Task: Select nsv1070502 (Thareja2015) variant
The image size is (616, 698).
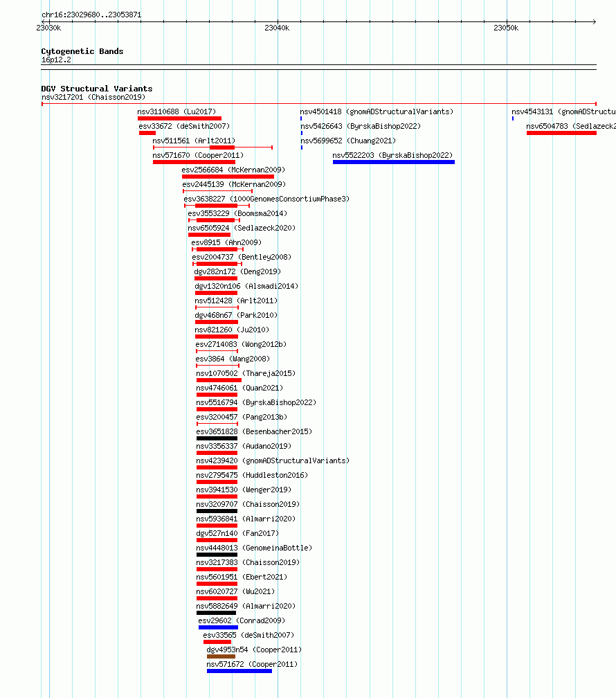Action: tap(246, 373)
